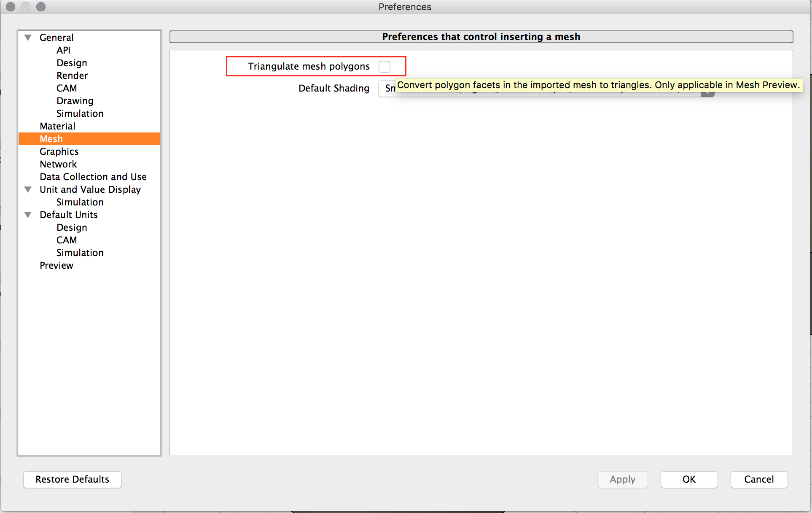Select Graphics preferences category

59,151
